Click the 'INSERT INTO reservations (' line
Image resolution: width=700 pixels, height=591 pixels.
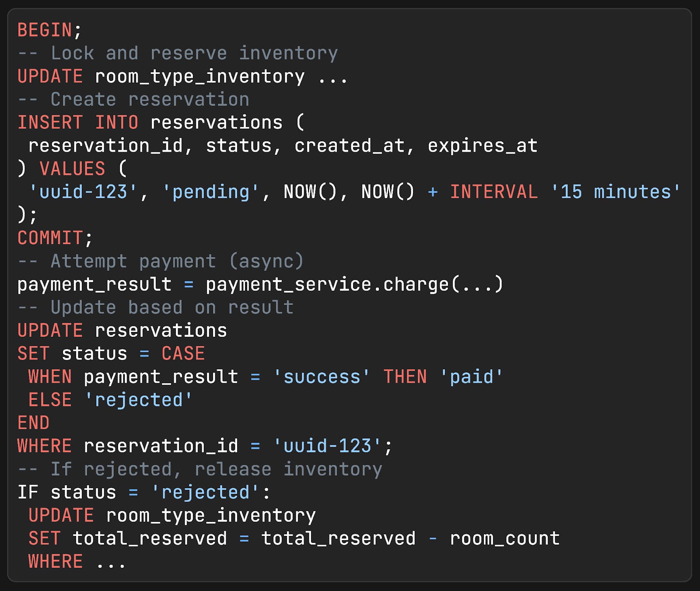(x=161, y=122)
